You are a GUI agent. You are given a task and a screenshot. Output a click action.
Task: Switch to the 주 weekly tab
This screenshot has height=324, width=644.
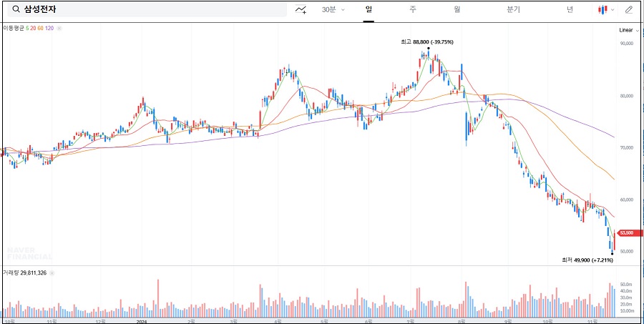412,9
